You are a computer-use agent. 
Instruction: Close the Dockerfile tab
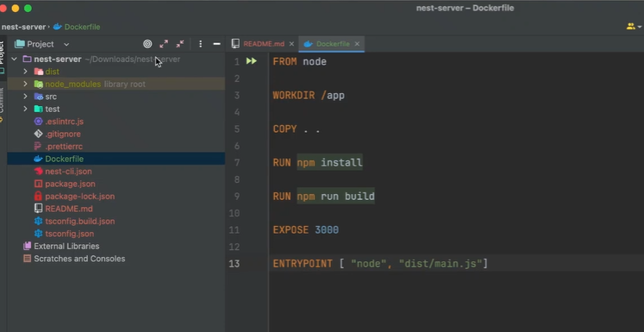pyautogui.click(x=357, y=44)
